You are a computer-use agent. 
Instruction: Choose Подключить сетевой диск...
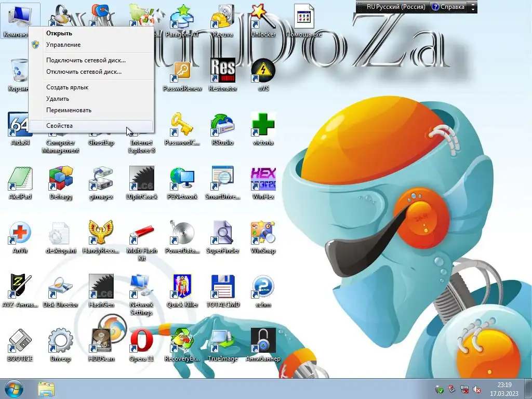coord(91,60)
